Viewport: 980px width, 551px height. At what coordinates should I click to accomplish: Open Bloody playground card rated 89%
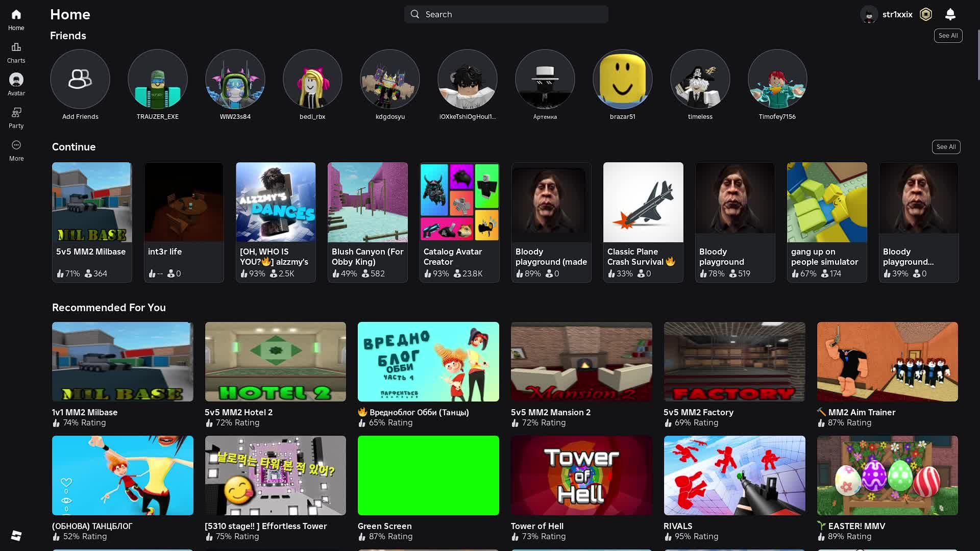tap(551, 222)
